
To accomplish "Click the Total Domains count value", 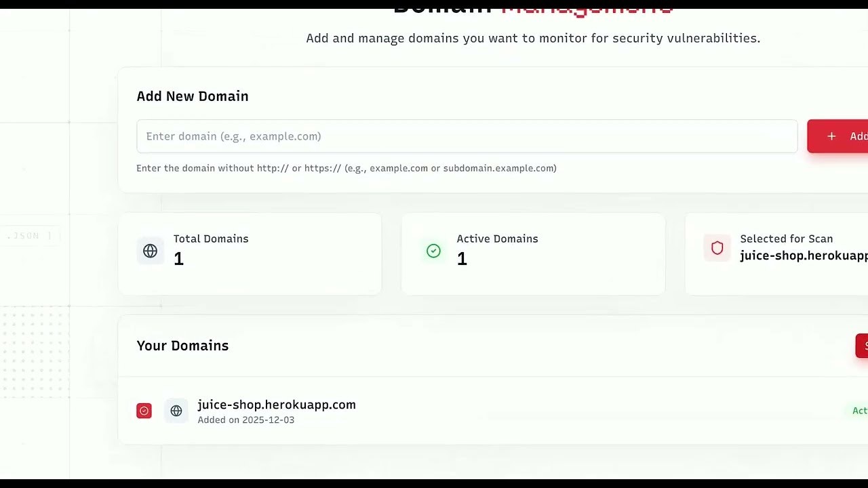I will coord(179,259).
